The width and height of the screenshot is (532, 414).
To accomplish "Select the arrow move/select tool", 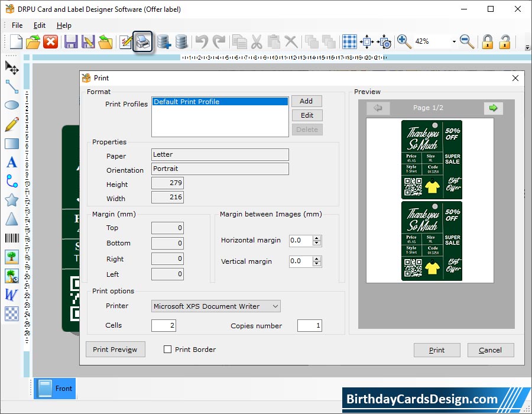I will pos(12,68).
